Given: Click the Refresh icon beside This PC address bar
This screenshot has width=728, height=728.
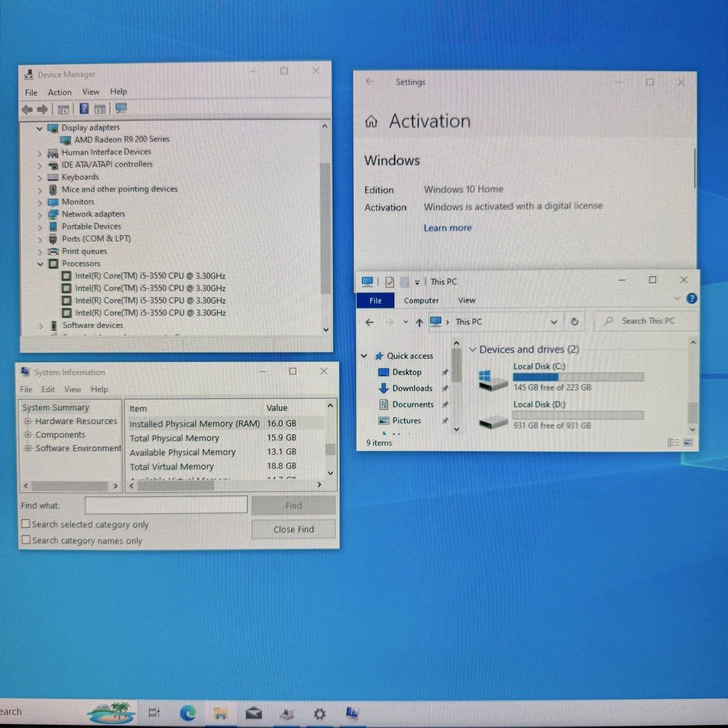Looking at the screenshot, I should click(574, 322).
